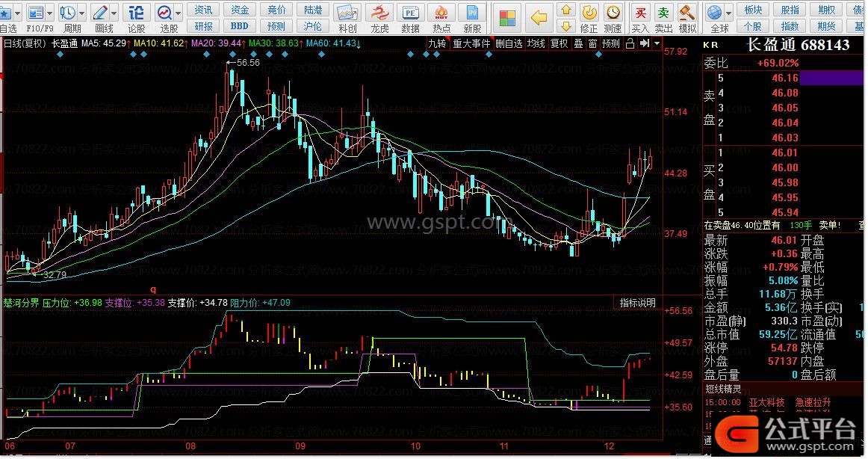Toggle 均线 moving average display
This screenshot has height=459, width=868.
[x=536, y=43]
